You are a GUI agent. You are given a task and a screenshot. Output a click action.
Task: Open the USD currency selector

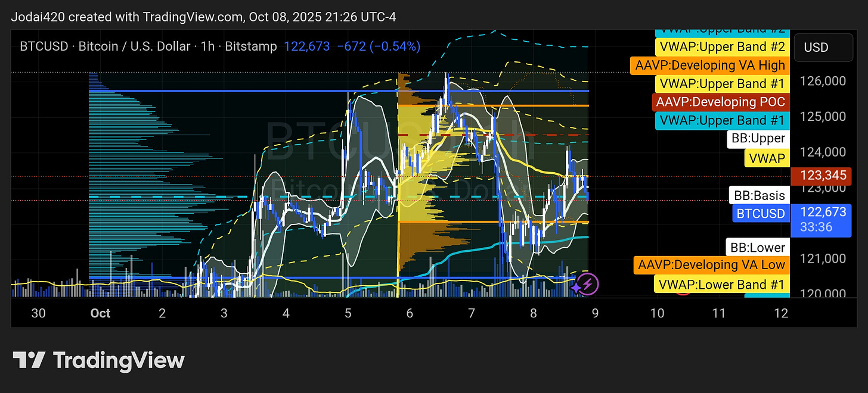[824, 47]
